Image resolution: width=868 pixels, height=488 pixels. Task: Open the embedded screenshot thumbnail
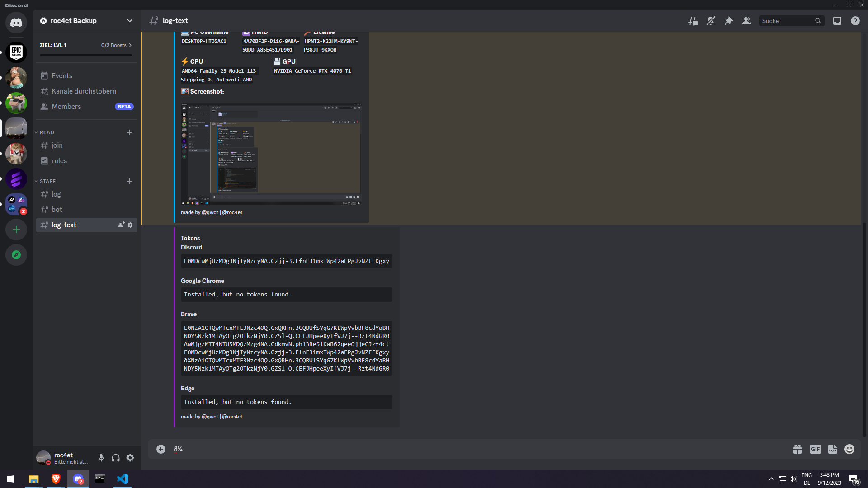pos(271,154)
